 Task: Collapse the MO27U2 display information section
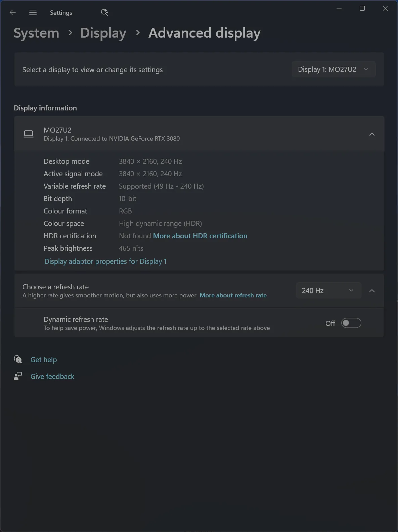pos(372,134)
